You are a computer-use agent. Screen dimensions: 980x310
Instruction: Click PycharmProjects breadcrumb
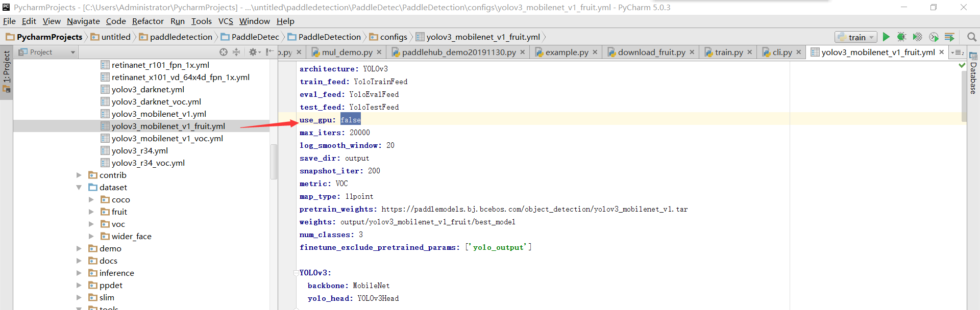[x=44, y=37]
